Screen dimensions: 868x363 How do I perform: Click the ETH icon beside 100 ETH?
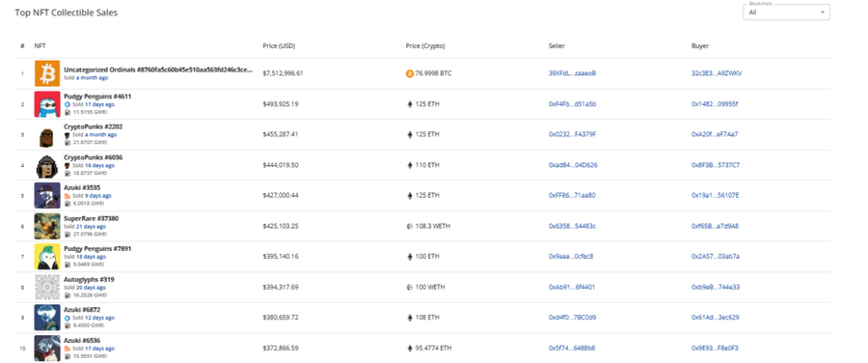(x=410, y=256)
